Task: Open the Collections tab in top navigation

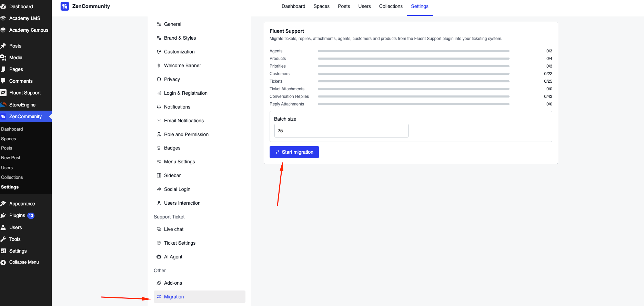Action: [x=391, y=6]
